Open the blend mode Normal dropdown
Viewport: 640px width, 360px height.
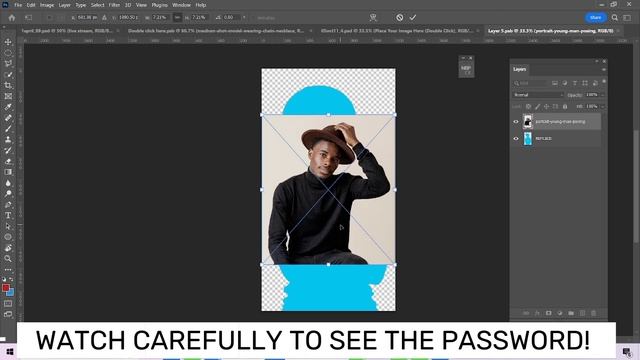pos(538,95)
